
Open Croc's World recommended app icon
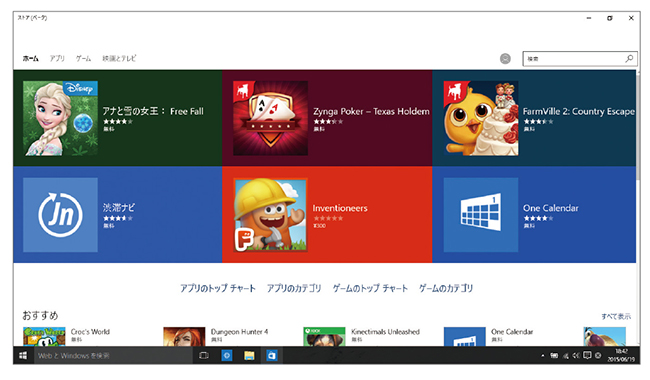click(44, 336)
